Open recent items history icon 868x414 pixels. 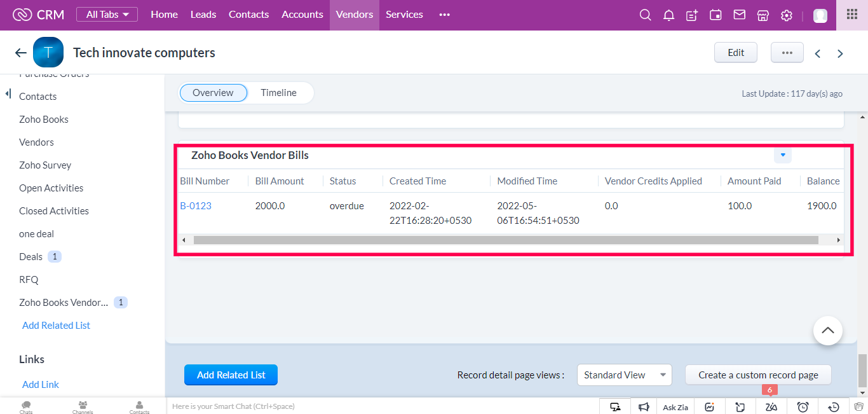pos(834,407)
